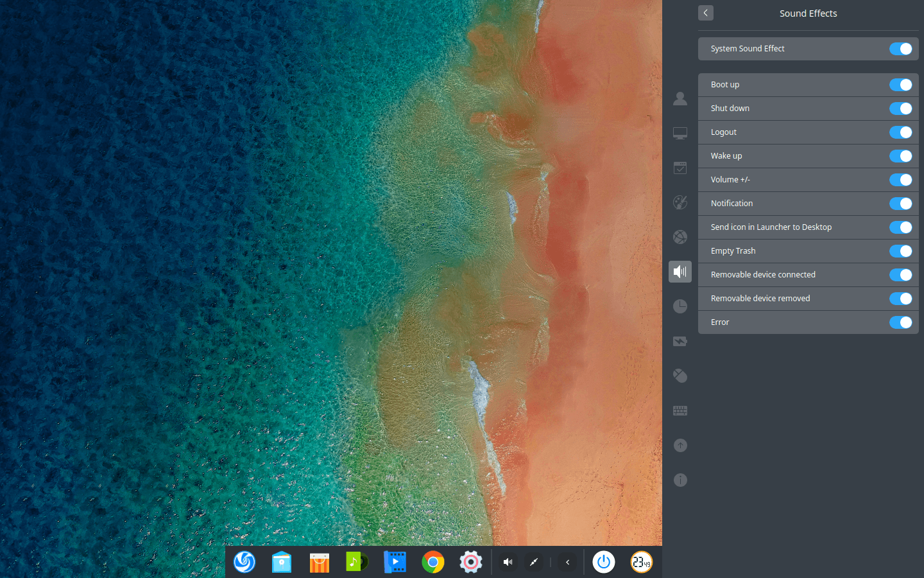Open Display settings from the sidebar
The width and height of the screenshot is (924, 578).
coord(680,133)
